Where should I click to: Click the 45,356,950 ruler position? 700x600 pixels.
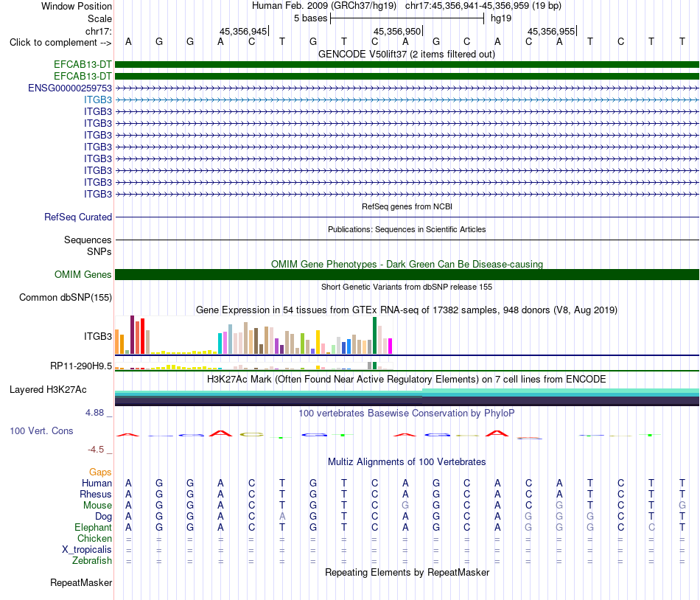397,31
